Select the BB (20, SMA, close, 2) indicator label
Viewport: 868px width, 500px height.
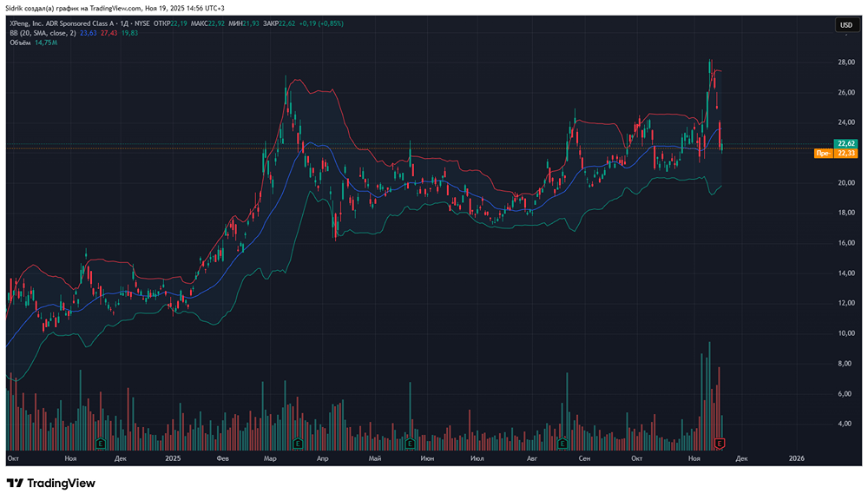(x=42, y=32)
